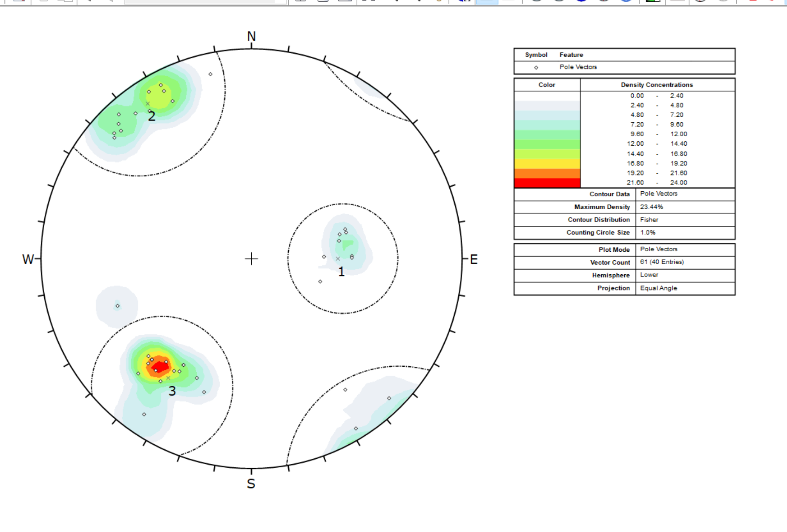
Task: Click the 0.00 - 2.40 density range text
Action: point(657,96)
